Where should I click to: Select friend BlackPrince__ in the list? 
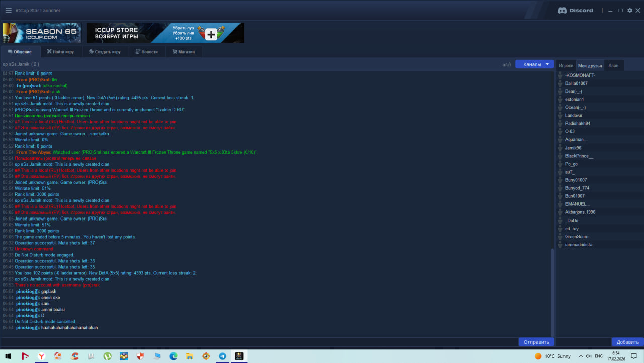click(x=600, y=156)
